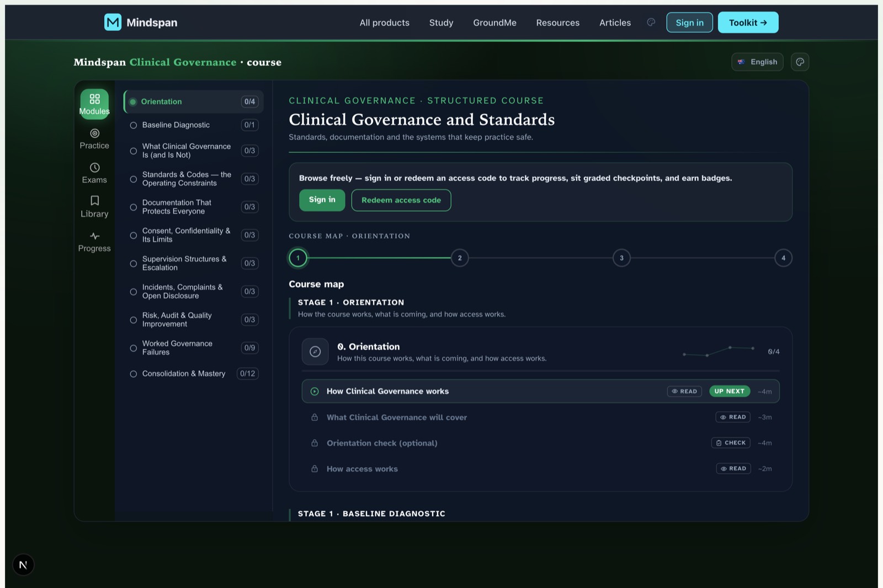Click the UP NEXT badge
This screenshot has width=883, height=588.
(729, 391)
